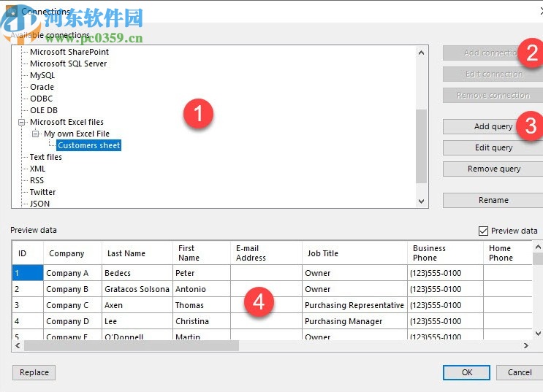The height and width of the screenshot is (392, 543).
Task: Click Add query button
Action: click(x=494, y=126)
